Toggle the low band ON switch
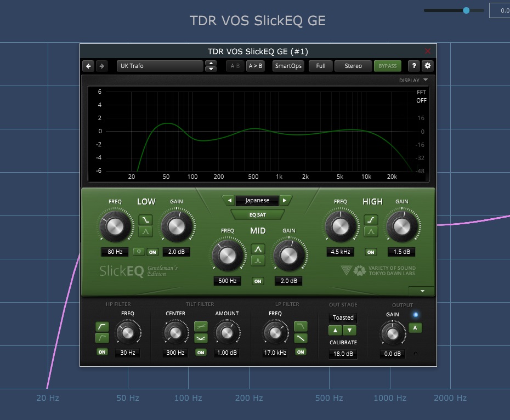 tap(152, 252)
